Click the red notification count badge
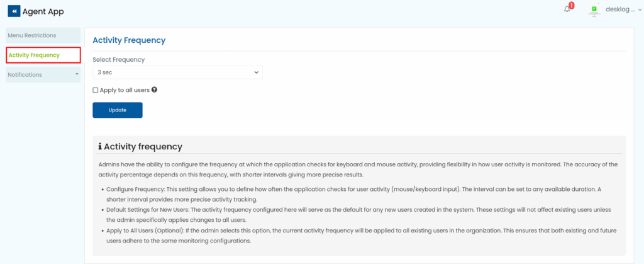Image resolution: width=644 pixels, height=264 pixels. tap(571, 6)
